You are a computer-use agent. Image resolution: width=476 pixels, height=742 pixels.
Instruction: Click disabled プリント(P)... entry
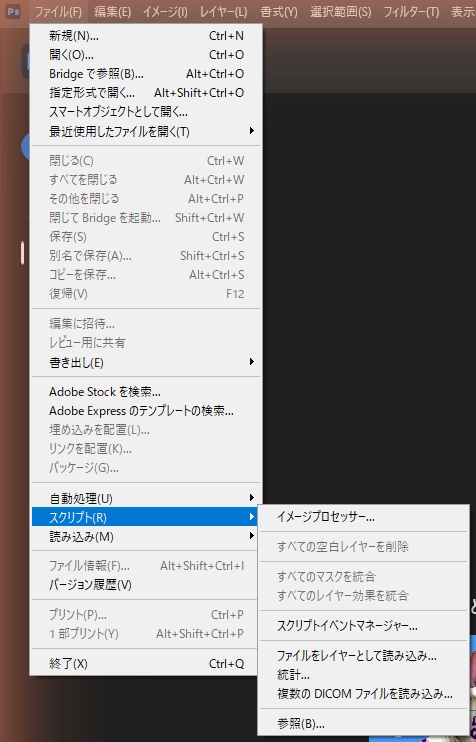click(x=146, y=615)
